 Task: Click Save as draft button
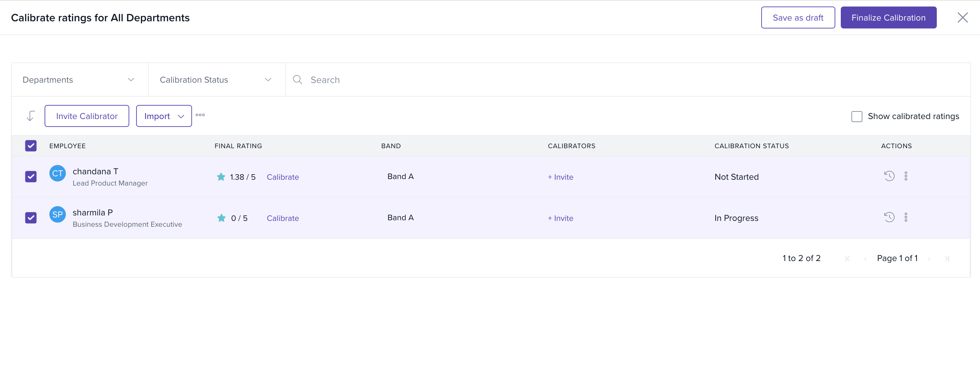pos(798,17)
